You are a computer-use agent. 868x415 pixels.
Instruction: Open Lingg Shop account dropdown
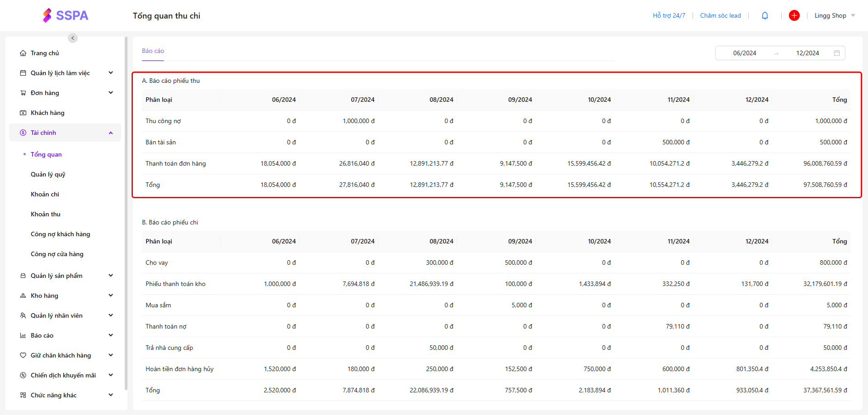(x=835, y=15)
